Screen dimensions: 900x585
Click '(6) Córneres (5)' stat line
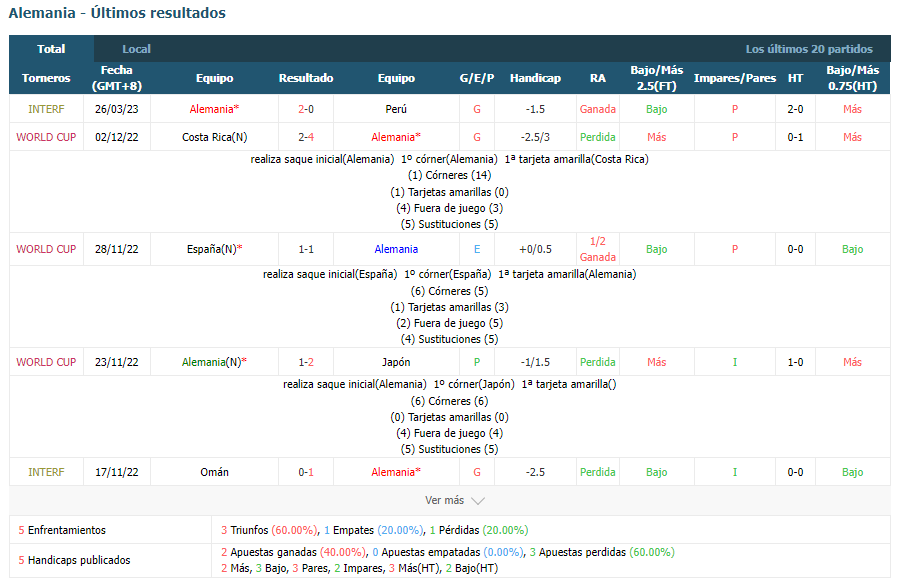449,291
